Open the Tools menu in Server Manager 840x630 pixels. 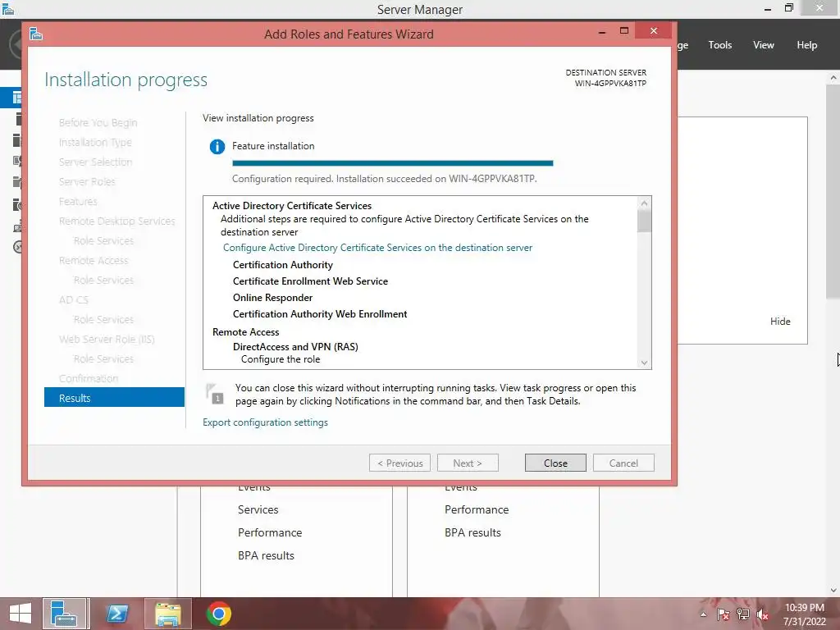click(719, 45)
